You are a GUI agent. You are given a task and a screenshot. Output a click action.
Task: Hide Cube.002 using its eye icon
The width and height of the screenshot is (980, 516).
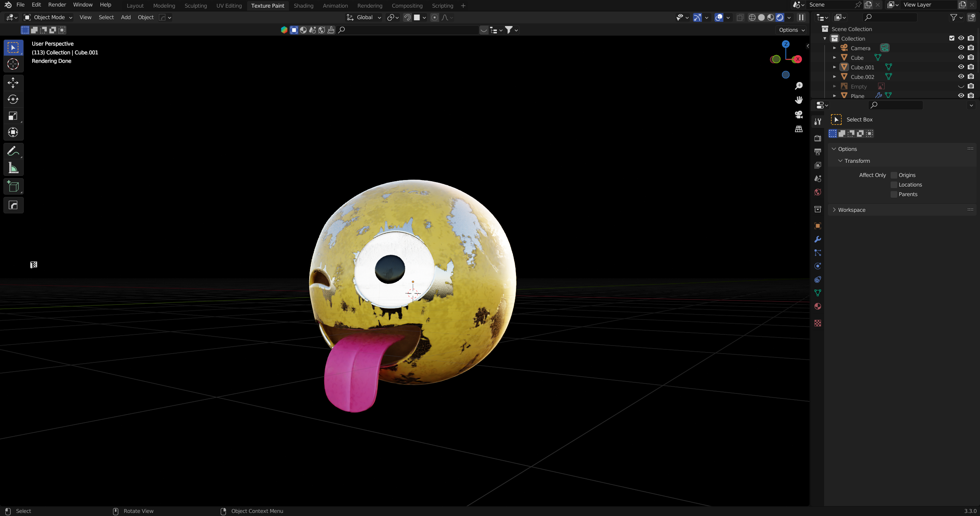coord(961,77)
